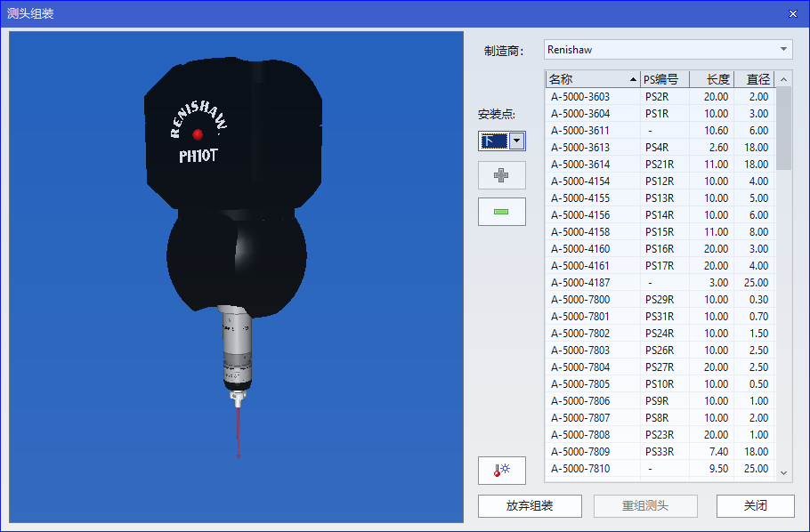Viewport: 810px width, 532px height.
Task: Click the 重组测头 button
Action: coord(645,506)
